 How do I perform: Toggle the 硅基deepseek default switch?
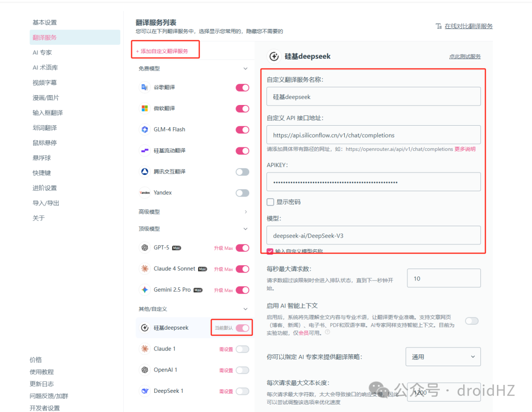point(242,328)
